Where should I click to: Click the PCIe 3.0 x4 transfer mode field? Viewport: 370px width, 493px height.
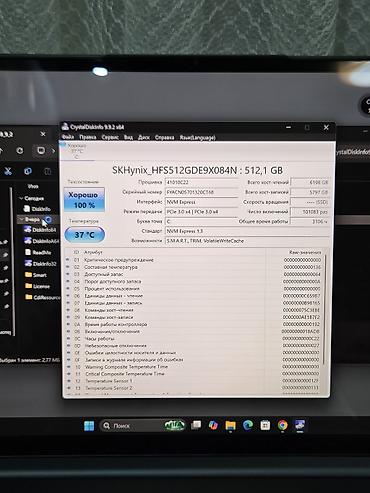click(201, 212)
